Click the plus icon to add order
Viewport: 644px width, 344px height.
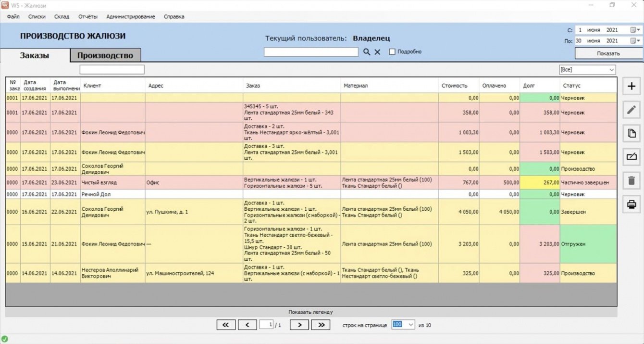[x=632, y=87]
